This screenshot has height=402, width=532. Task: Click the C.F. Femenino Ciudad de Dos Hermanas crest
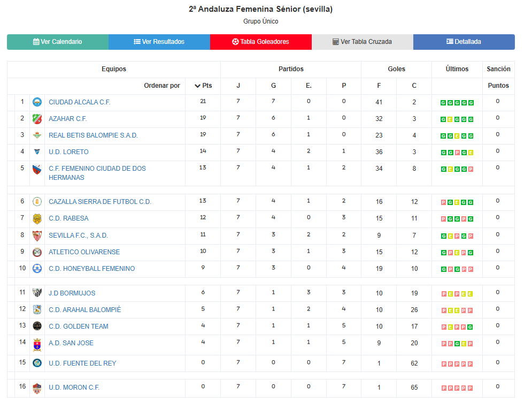[37, 169]
